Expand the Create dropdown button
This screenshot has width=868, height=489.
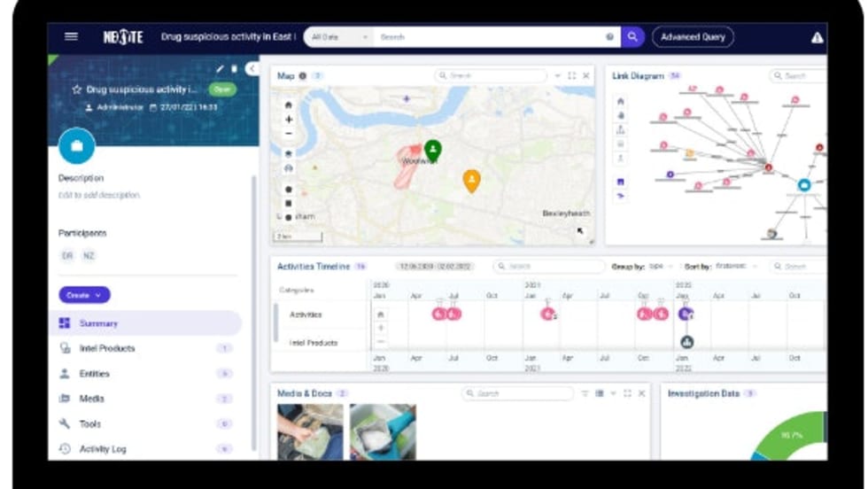click(84, 295)
